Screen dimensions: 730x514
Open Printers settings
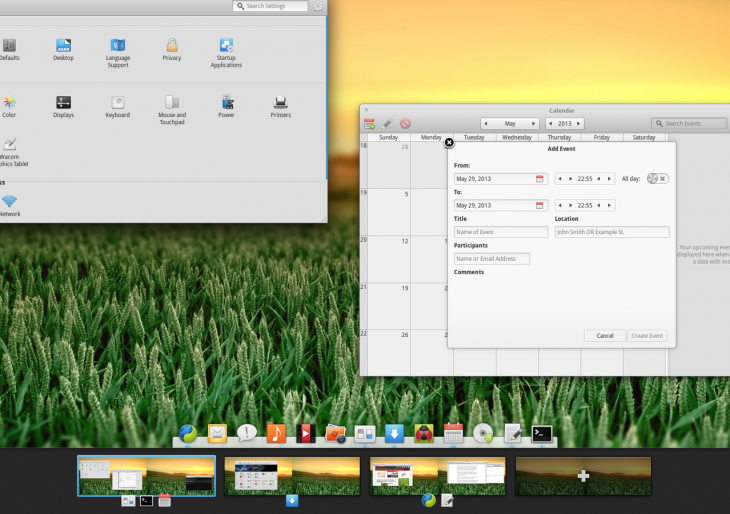click(281, 107)
